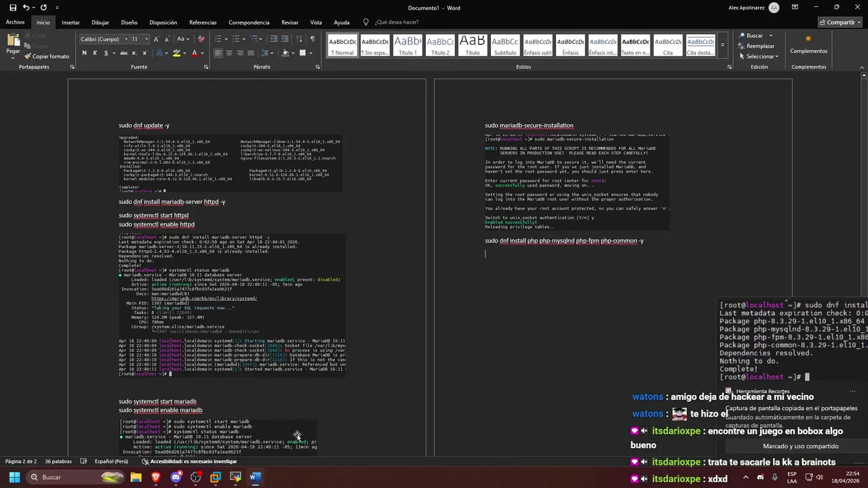868x488 pixels.
Task: Open the Estilos pane launcher
Action: click(730, 67)
